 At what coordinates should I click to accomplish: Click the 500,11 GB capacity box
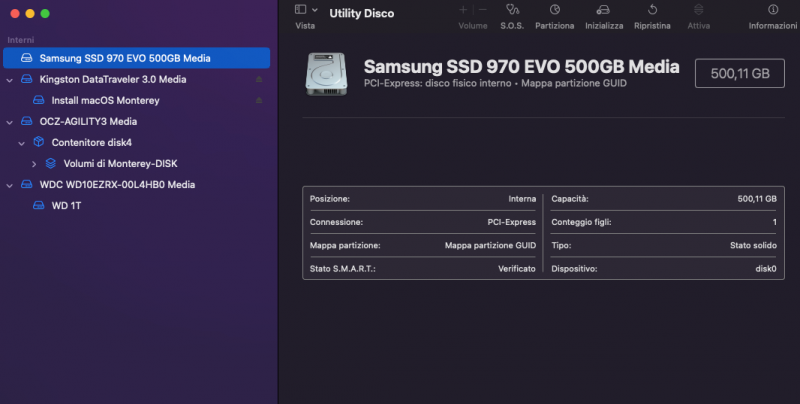(x=739, y=73)
